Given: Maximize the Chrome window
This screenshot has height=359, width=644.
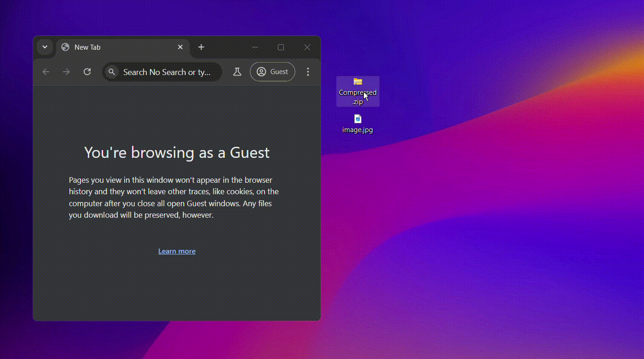Looking at the screenshot, I should tap(281, 47).
